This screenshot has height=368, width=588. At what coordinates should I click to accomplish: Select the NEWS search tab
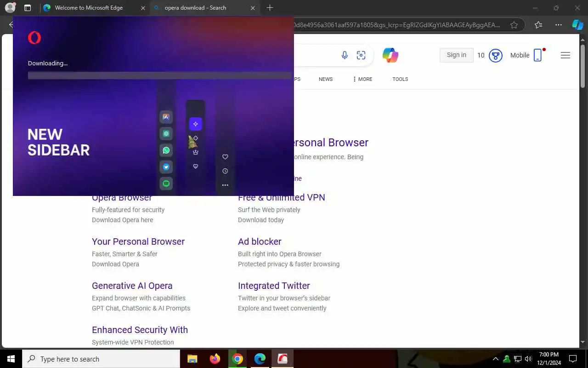click(x=326, y=79)
